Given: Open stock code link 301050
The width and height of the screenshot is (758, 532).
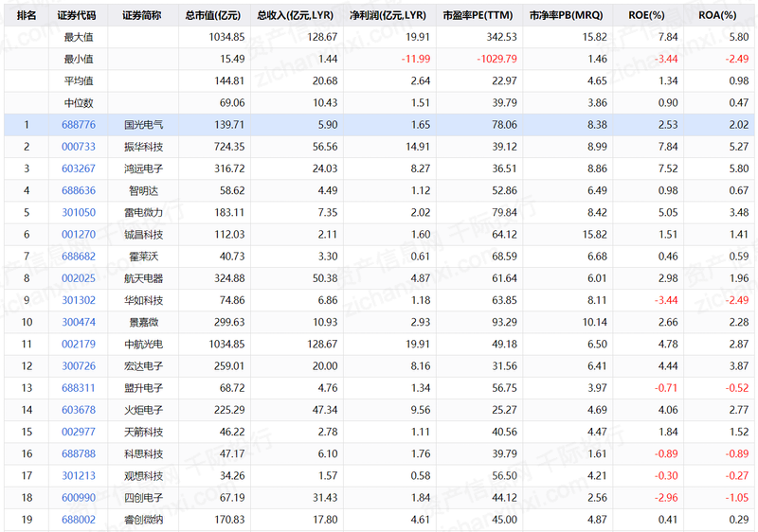Looking at the screenshot, I should pyautogui.click(x=79, y=212).
